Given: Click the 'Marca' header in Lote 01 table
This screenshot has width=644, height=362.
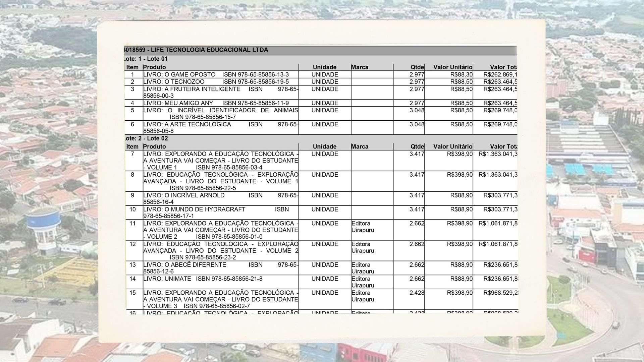Looking at the screenshot, I should pos(360,67).
